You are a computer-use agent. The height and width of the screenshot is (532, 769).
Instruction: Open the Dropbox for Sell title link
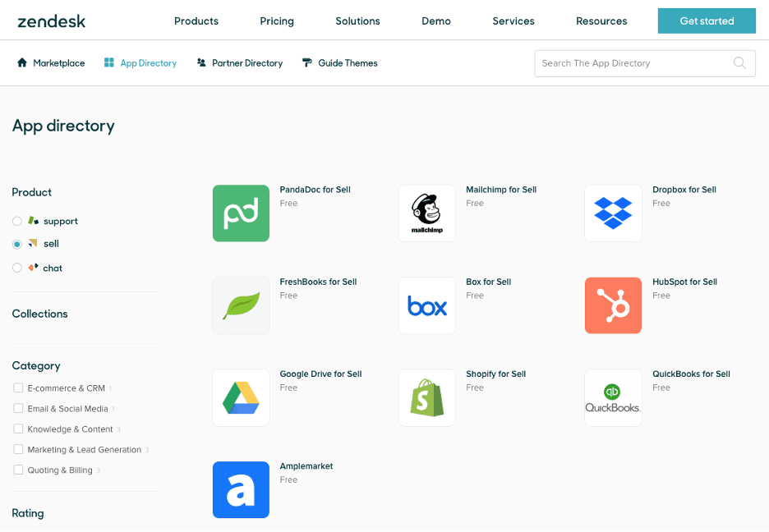pos(684,190)
